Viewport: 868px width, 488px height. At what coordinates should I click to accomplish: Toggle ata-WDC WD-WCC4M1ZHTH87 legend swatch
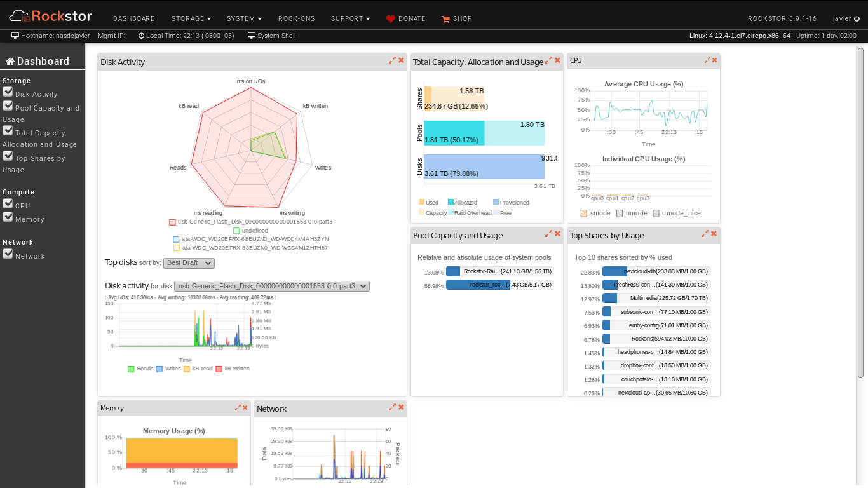(176, 248)
